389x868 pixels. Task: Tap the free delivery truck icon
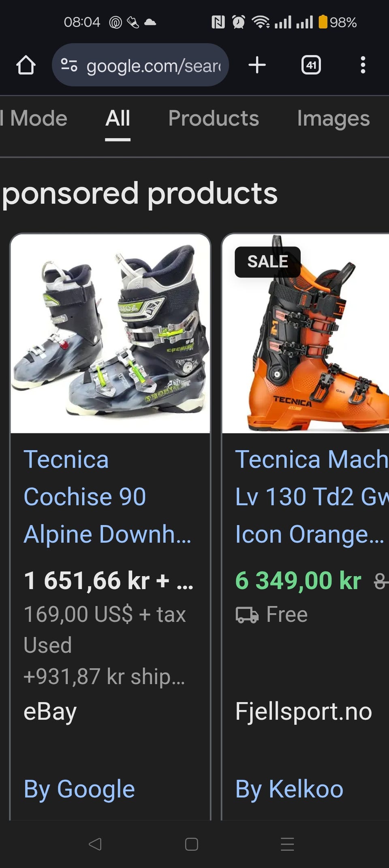247,615
